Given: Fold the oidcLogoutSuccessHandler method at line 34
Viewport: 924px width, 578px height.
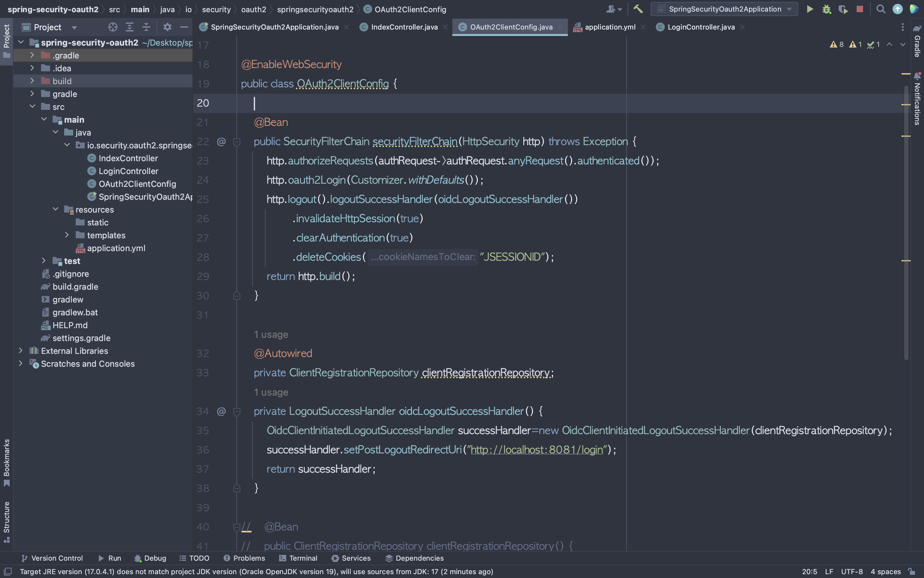Looking at the screenshot, I should click(237, 411).
